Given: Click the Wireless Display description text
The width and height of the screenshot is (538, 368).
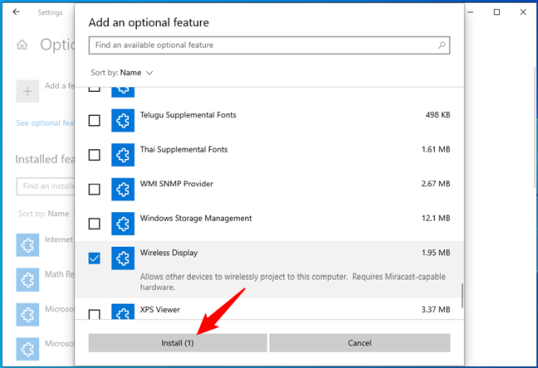Looking at the screenshot, I should pyautogui.click(x=293, y=282).
